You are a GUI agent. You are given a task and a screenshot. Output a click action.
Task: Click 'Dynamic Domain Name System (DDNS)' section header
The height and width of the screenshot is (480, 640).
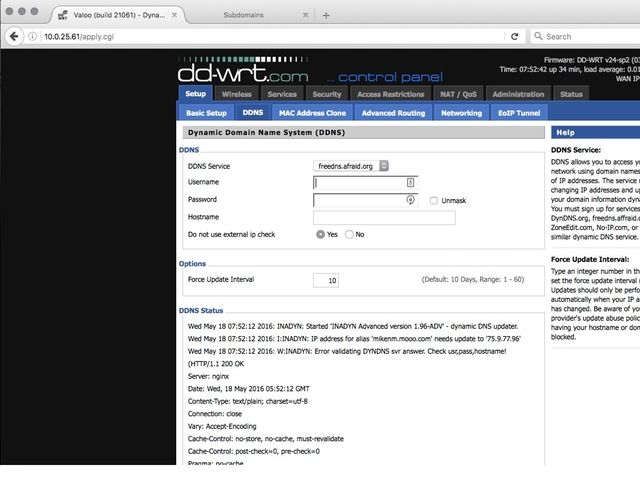364,132
